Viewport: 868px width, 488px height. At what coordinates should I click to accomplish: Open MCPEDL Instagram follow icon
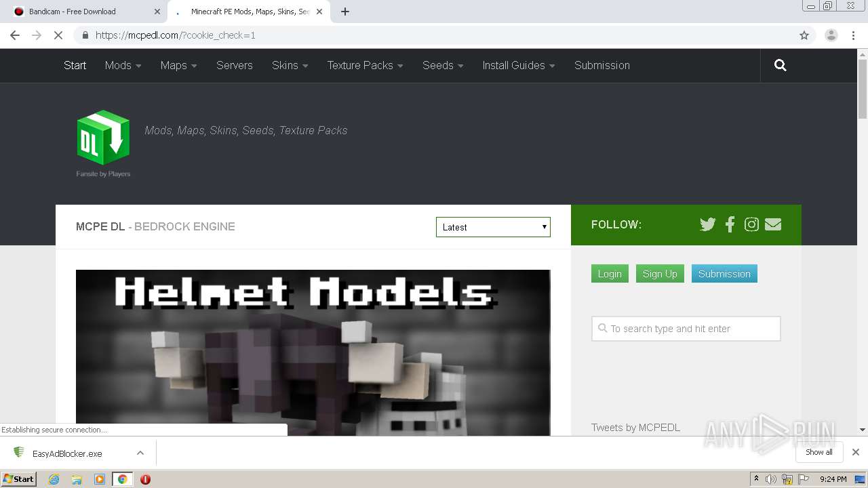751,224
